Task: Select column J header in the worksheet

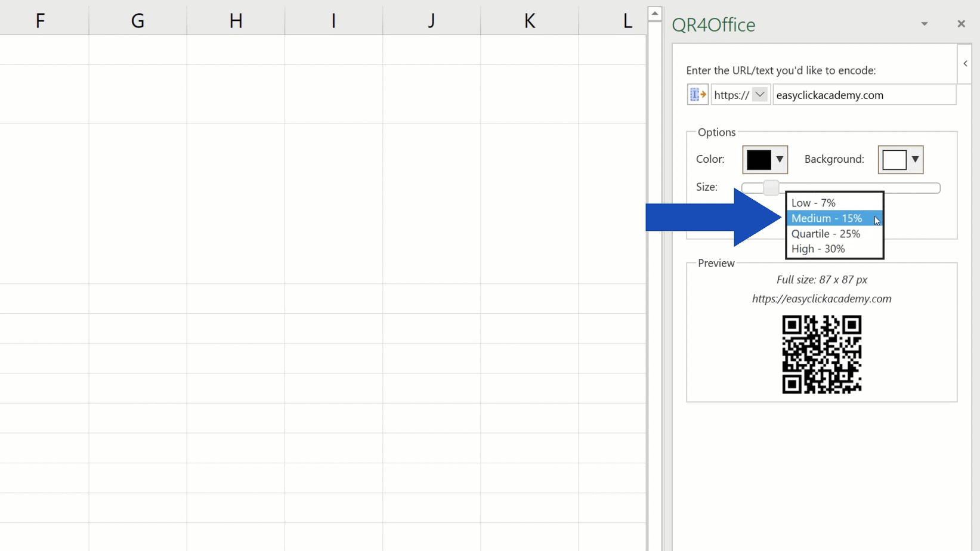Action: pos(431,20)
